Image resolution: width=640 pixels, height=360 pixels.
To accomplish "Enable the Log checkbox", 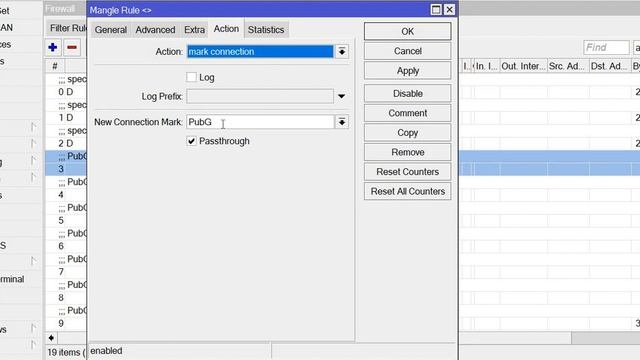I will click(191, 77).
